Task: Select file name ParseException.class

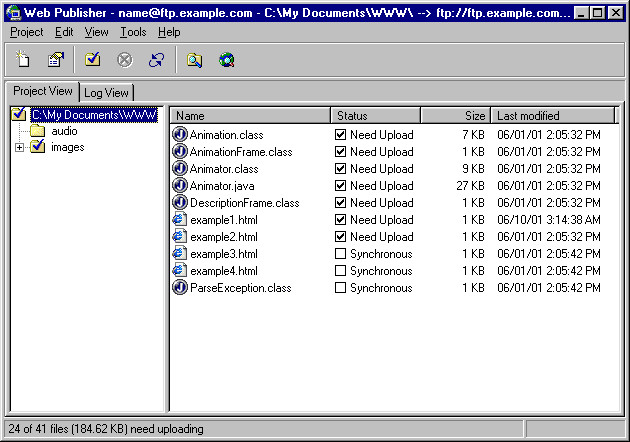Action: (241, 288)
